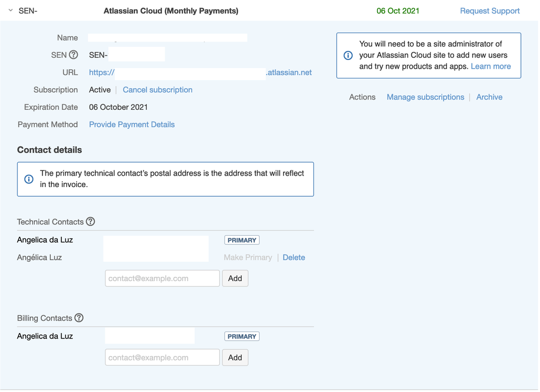Image resolution: width=540 pixels, height=392 pixels.
Task: Select Angelica da Luz under Technical Contacts
Action: (x=45, y=240)
